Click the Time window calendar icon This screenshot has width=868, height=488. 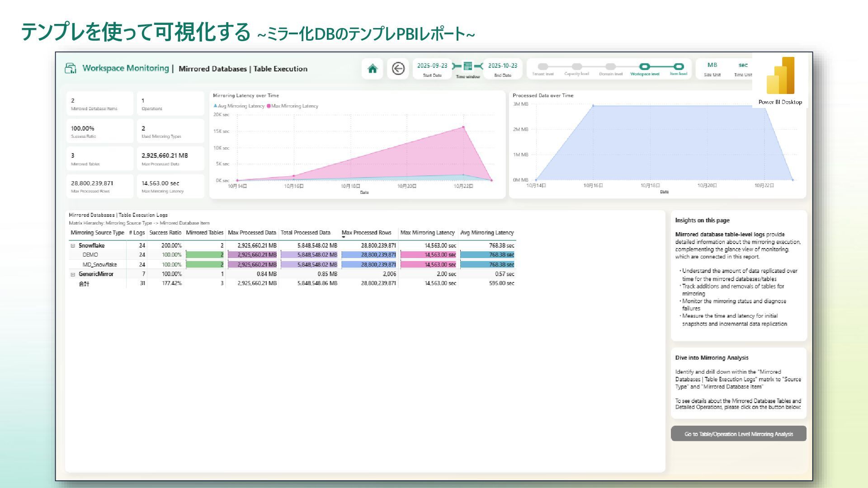click(468, 66)
